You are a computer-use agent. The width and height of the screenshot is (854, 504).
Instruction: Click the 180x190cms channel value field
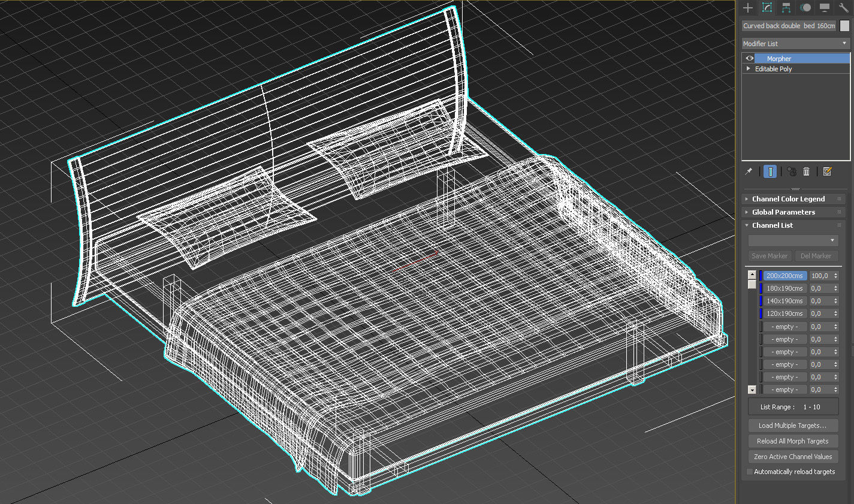820,288
